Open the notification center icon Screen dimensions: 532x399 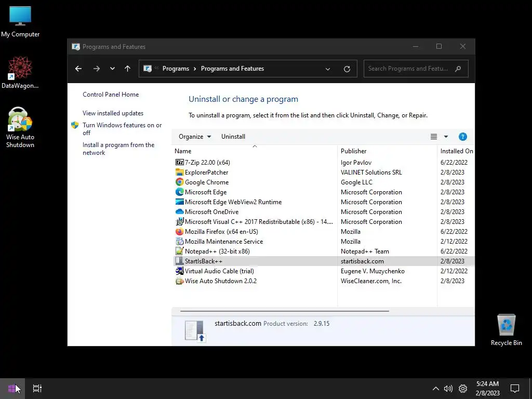click(x=515, y=389)
